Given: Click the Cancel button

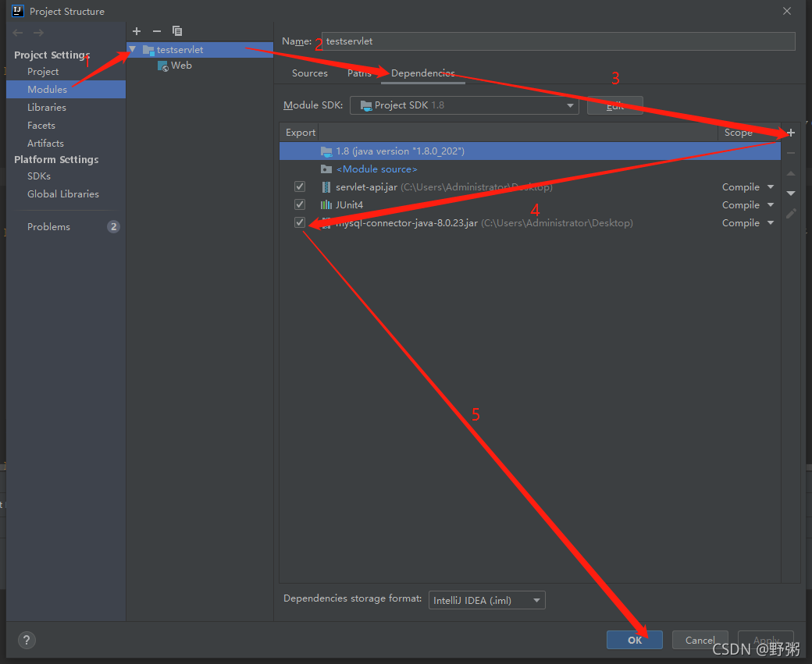Looking at the screenshot, I should (700, 640).
